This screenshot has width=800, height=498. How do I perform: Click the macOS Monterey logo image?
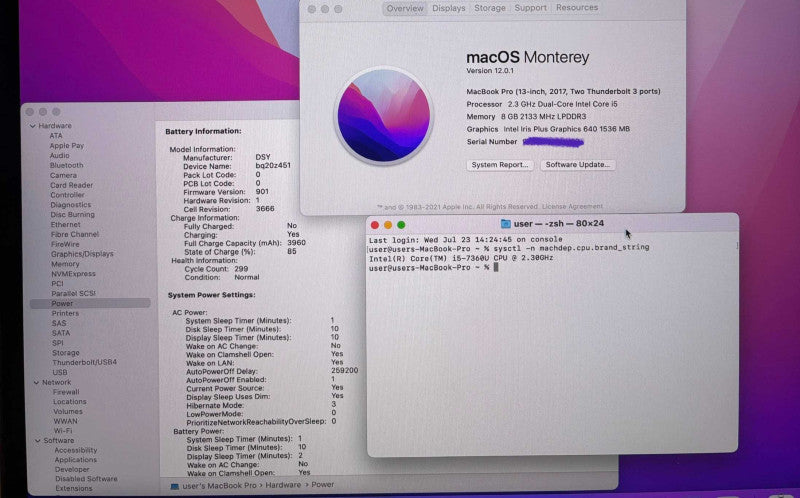click(384, 115)
